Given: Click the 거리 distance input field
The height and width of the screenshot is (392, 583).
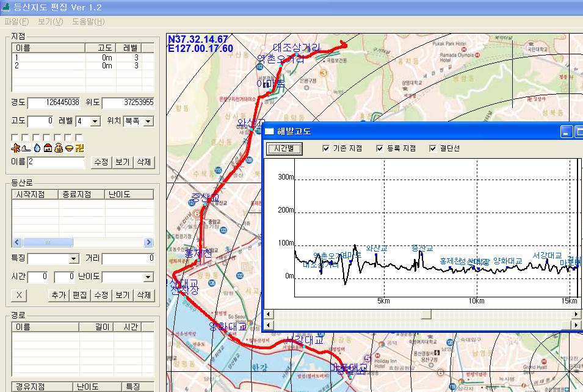Looking at the screenshot, I should 128,258.
